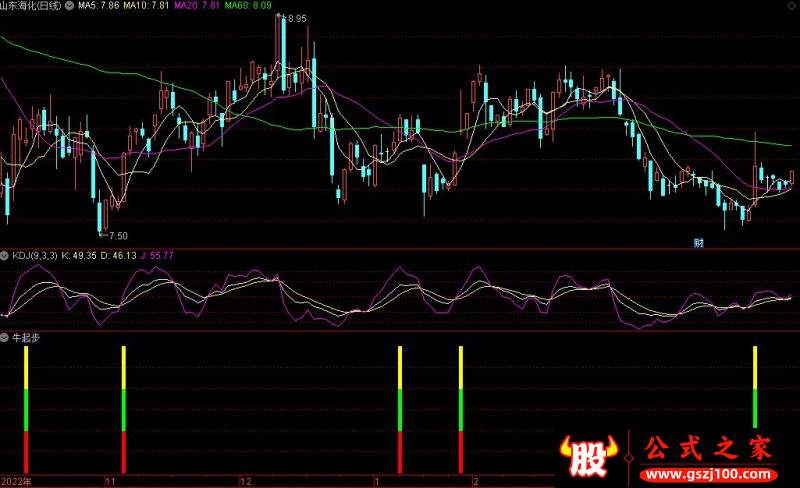Click the 7.50 low price marker
The width and height of the screenshot is (800, 488).
tap(117, 235)
